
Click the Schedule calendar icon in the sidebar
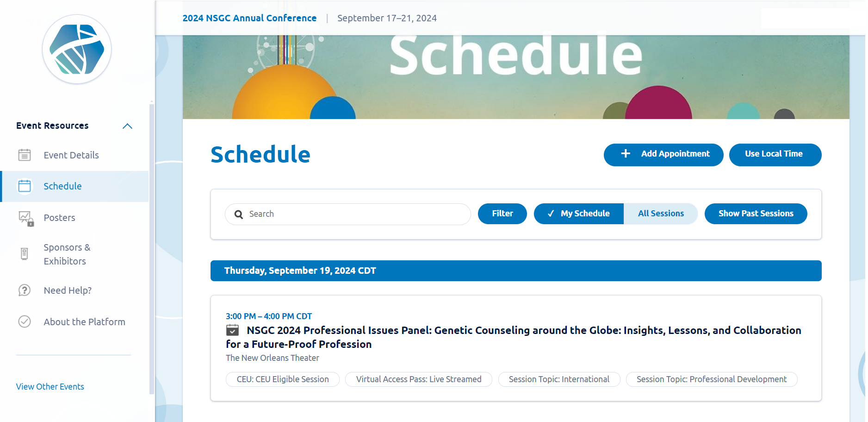[x=25, y=186]
